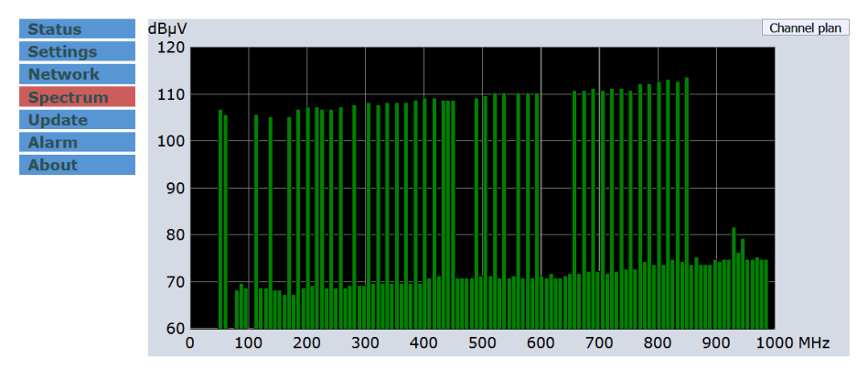Click the 200 label on the frequency axis
868x391 pixels.
coord(307,343)
